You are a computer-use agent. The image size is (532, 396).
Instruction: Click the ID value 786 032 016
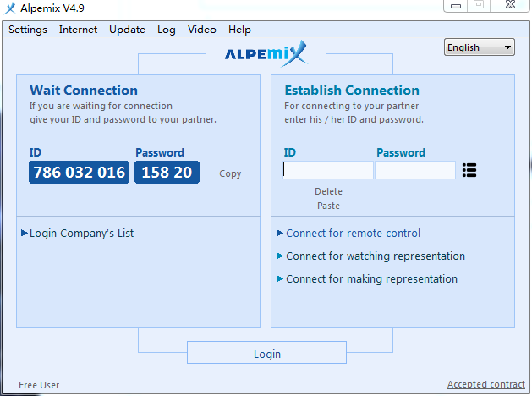coord(79,172)
